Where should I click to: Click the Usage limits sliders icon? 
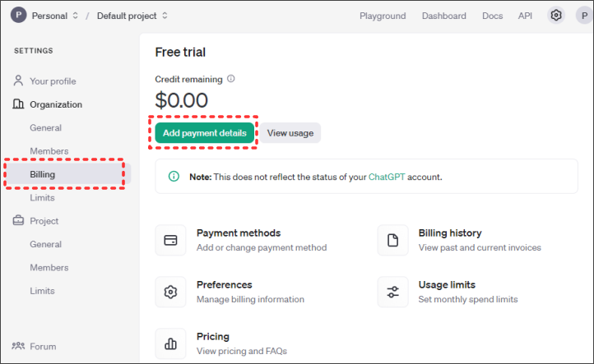[x=393, y=292]
